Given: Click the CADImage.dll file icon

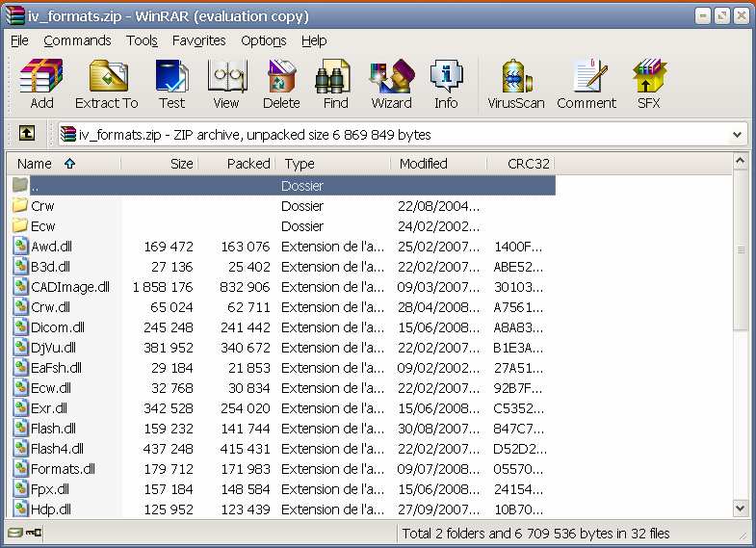Looking at the screenshot, I should pyautogui.click(x=20, y=287).
